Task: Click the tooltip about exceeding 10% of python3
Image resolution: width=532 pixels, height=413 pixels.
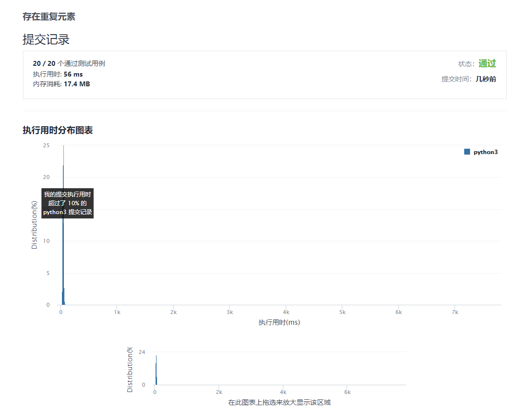Action: [67, 203]
